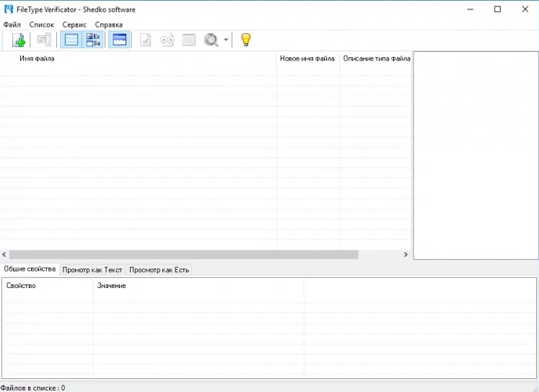
Task: Open the Справка menu
Action: click(x=109, y=25)
